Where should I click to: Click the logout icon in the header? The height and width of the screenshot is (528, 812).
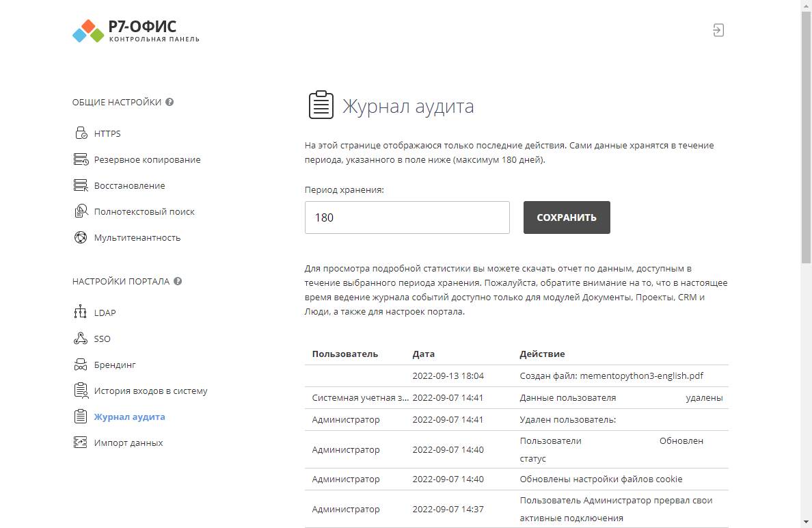click(x=718, y=30)
